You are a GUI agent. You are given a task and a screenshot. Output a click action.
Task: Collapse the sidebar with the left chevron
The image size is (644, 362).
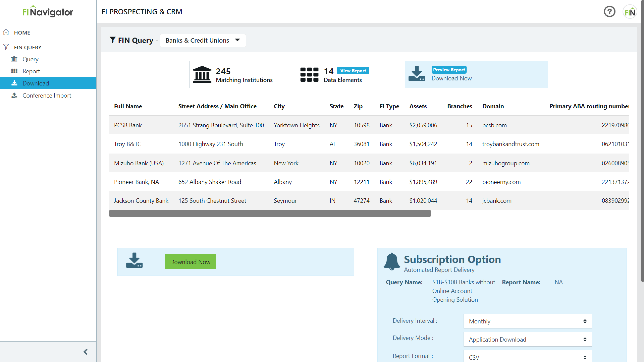86,352
